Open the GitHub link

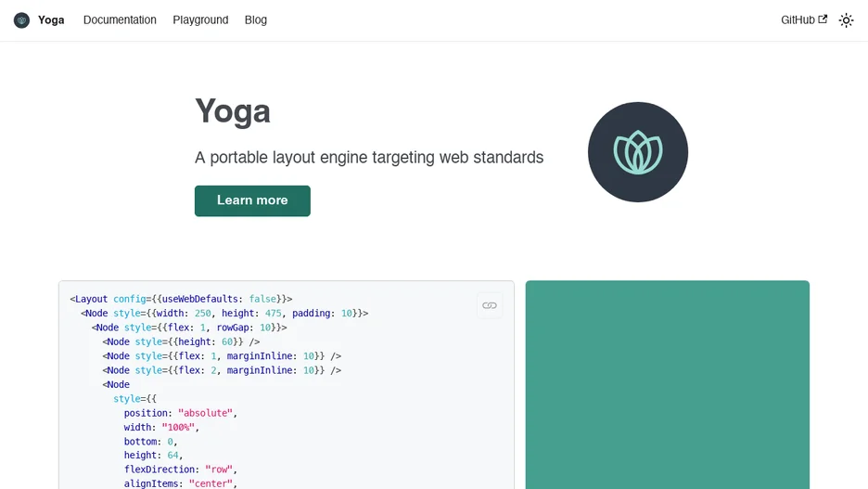tap(804, 19)
